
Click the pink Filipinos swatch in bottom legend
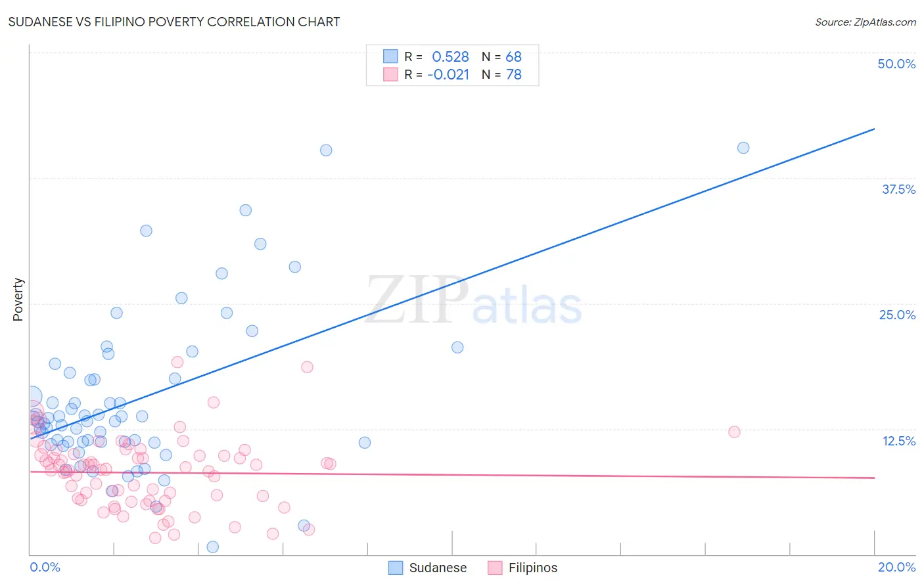point(495,568)
